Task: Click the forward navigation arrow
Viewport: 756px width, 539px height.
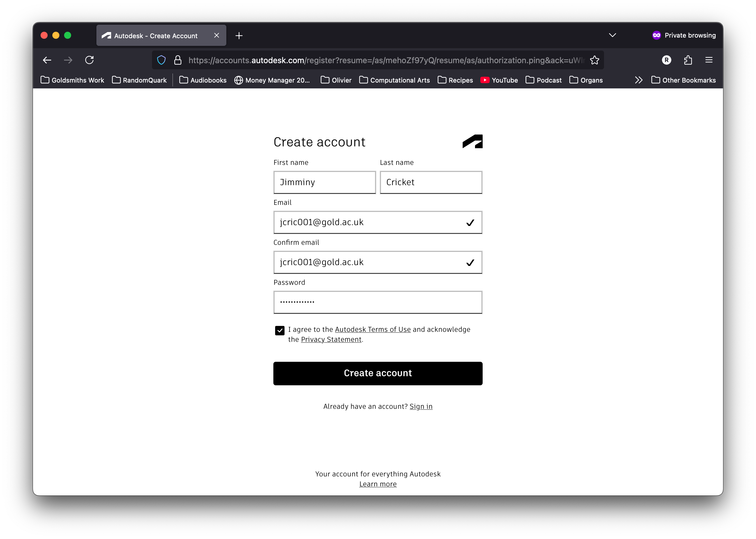Action: click(x=68, y=60)
